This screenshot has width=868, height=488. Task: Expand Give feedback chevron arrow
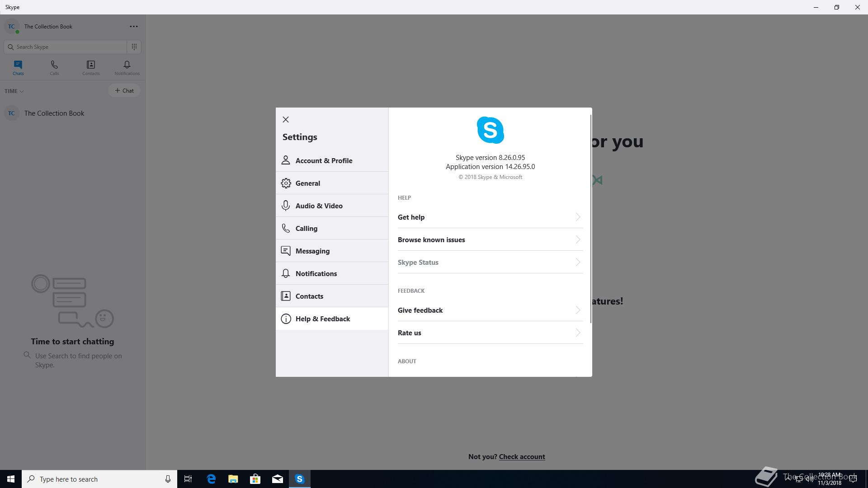[578, 310]
